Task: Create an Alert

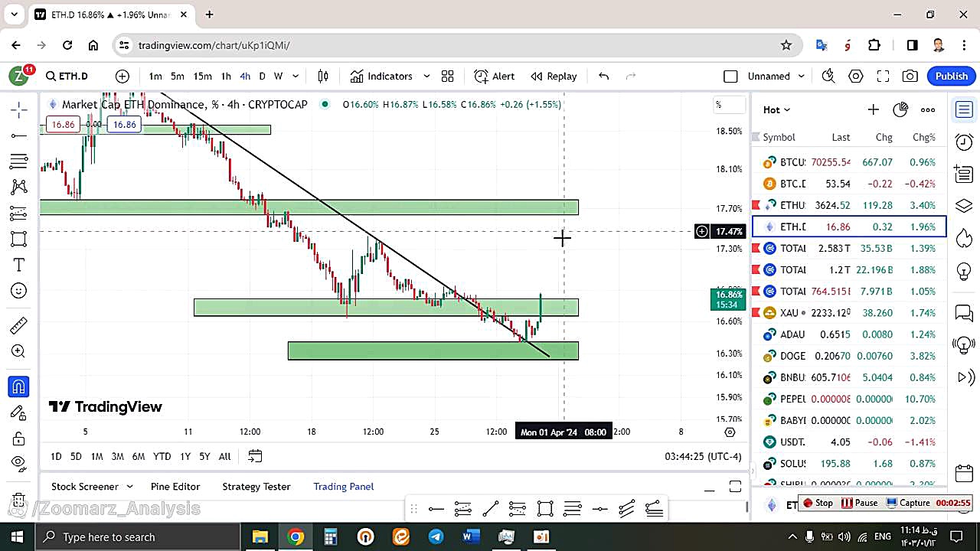Action: click(495, 76)
